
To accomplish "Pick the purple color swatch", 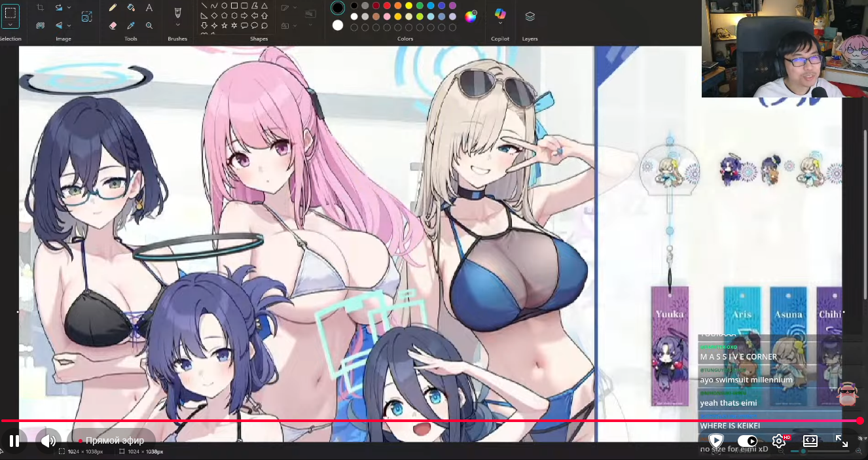I will click(x=452, y=6).
